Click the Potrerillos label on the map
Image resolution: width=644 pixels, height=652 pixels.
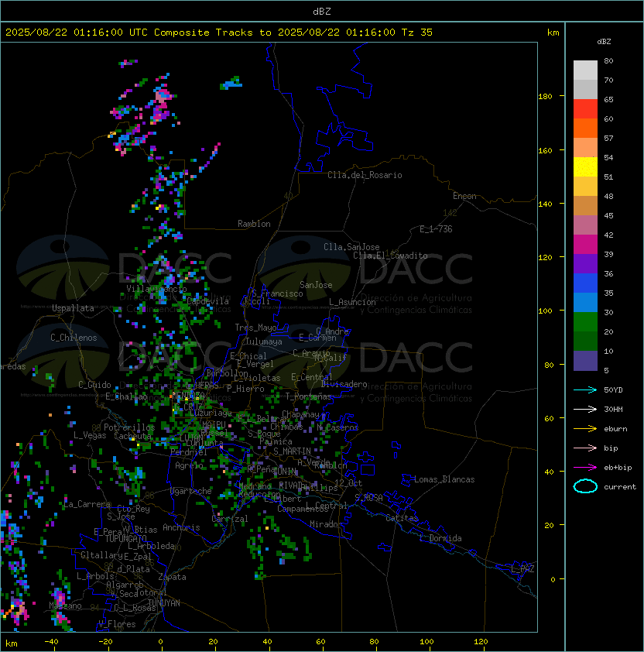129,427
